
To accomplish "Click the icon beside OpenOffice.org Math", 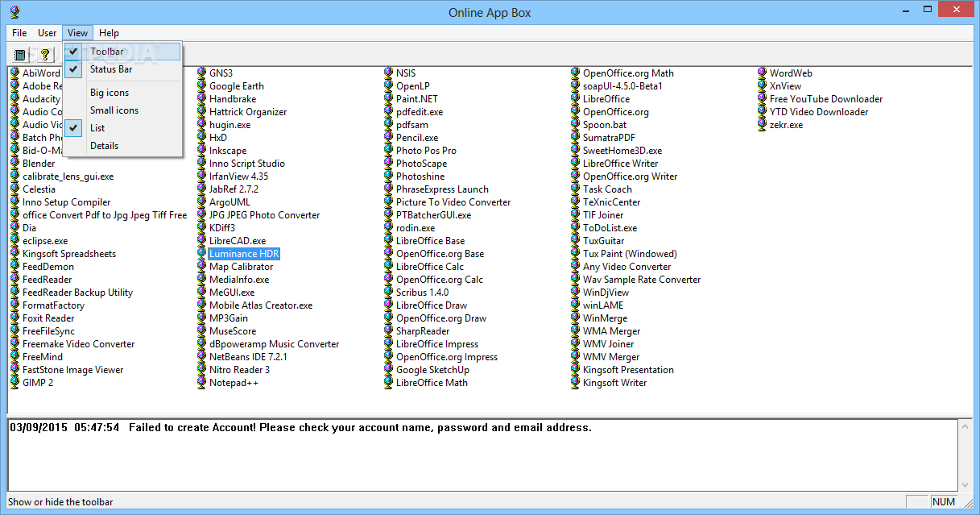I will [x=576, y=73].
